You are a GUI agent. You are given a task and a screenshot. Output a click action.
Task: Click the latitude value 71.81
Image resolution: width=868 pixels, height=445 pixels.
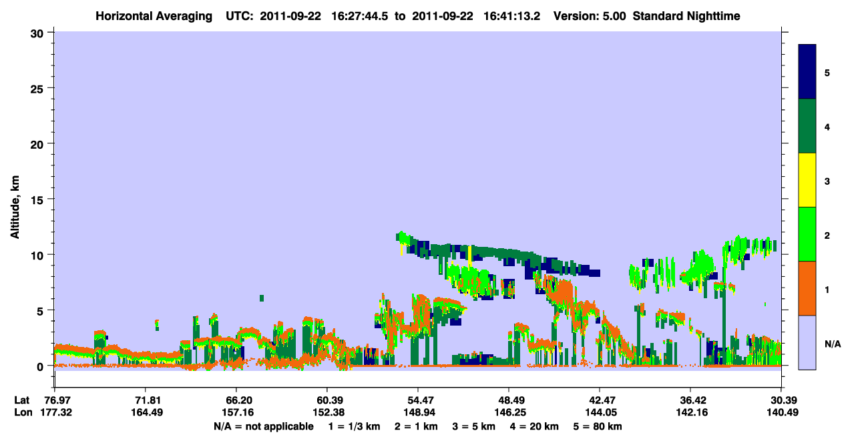click(x=146, y=400)
